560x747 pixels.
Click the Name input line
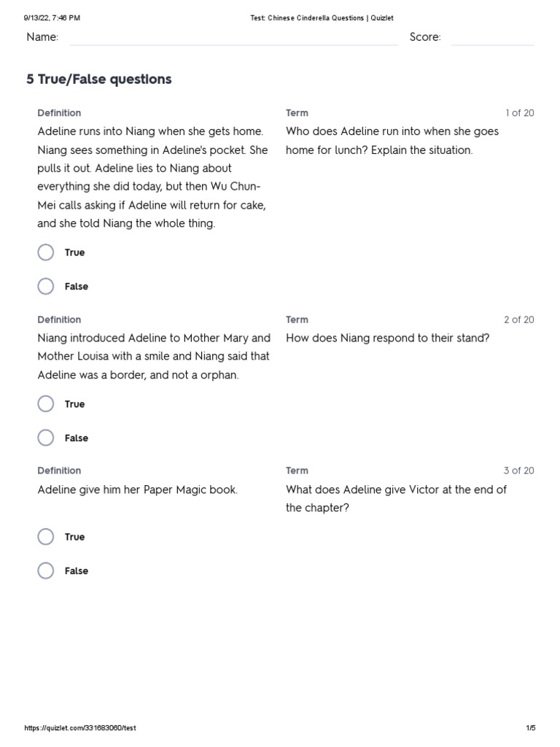click(233, 38)
